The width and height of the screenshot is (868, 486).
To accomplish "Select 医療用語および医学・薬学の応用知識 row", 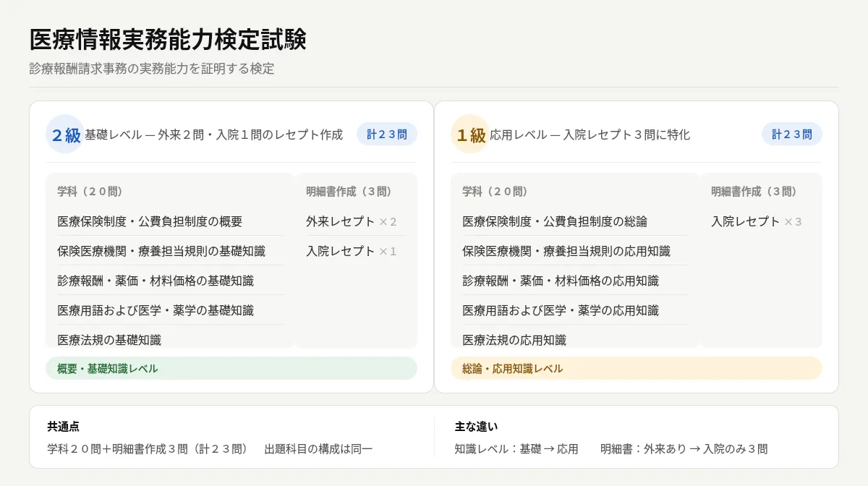I will point(575,310).
